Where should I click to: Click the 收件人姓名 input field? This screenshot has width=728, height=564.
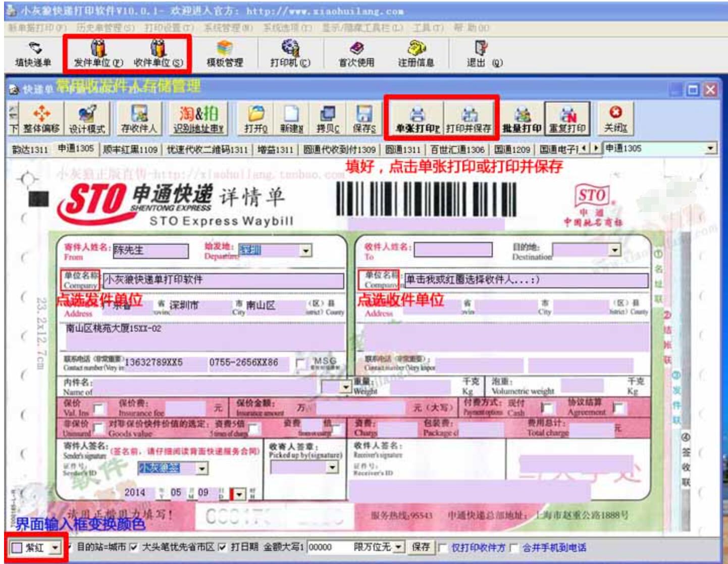pos(453,250)
